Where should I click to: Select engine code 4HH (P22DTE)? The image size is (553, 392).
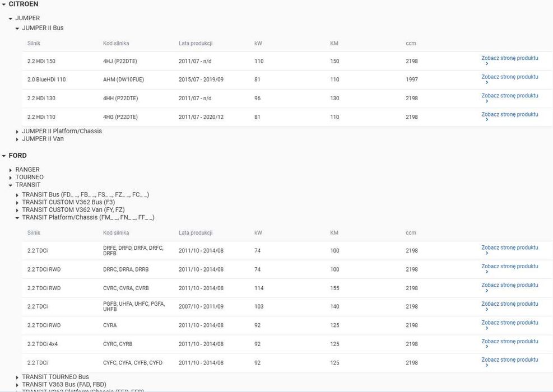[120, 99]
